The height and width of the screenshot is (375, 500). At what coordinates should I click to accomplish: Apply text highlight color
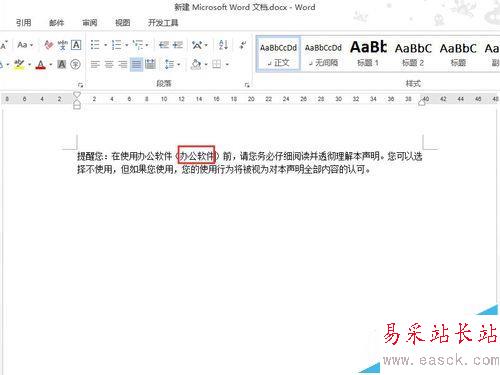pos(19,64)
